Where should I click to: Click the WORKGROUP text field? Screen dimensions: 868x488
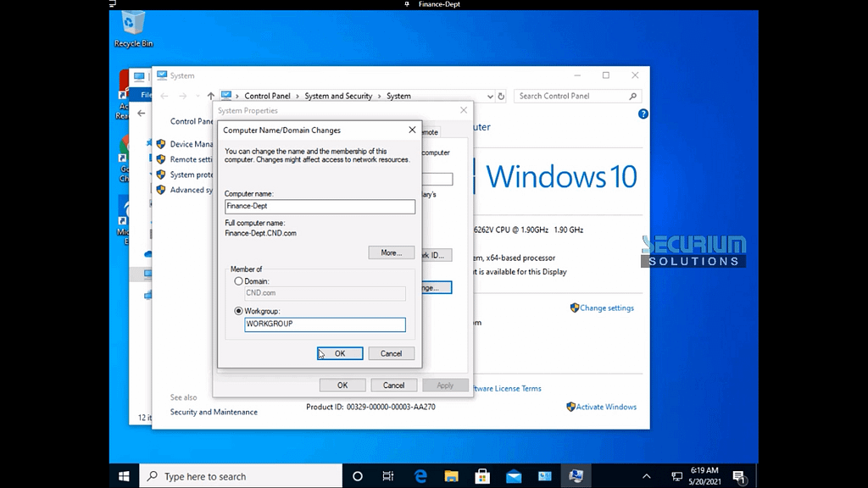[325, 324]
